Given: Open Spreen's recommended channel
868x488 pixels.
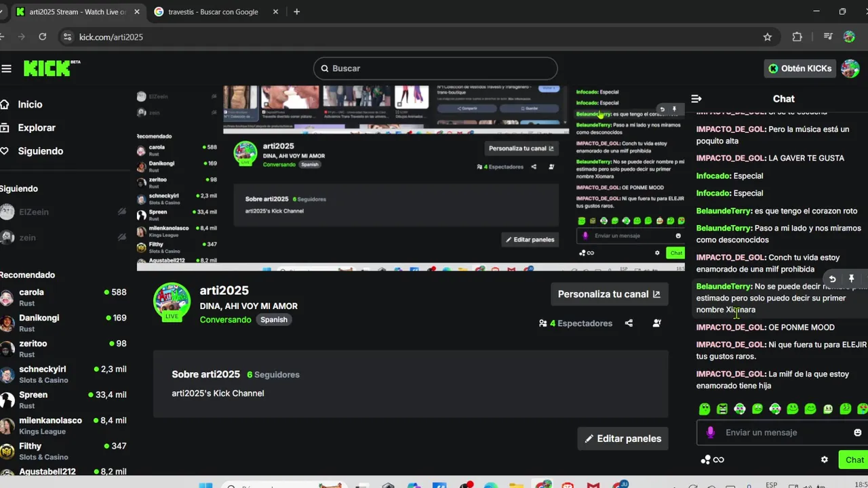Looking at the screenshot, I should pyautogui.click(x=64, y=400).
